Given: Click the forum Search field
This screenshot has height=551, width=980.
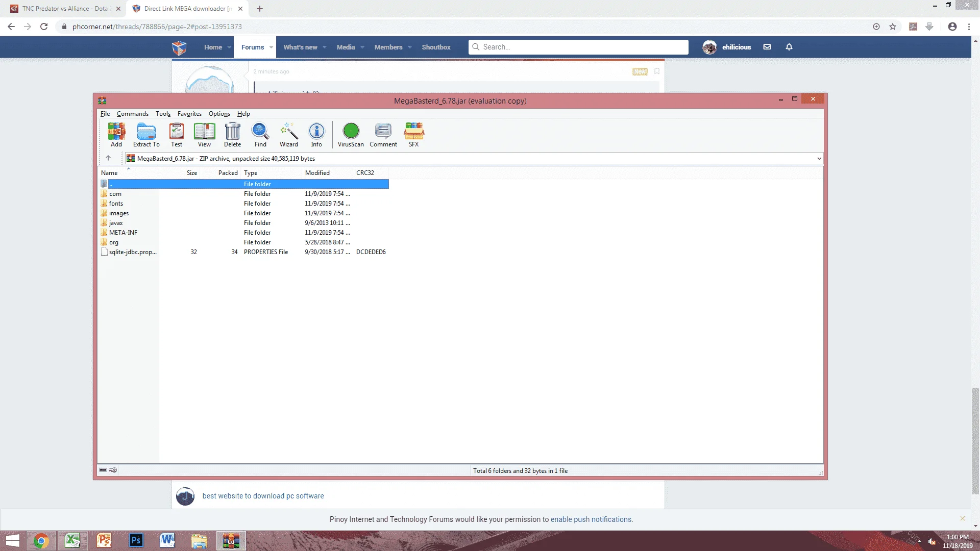Looking at the screenshot, I should pyautogui.click(x=578, y=47).
